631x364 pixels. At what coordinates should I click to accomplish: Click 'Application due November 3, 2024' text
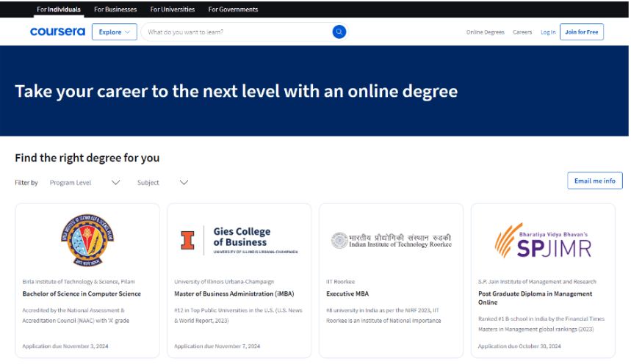point(65,346)
